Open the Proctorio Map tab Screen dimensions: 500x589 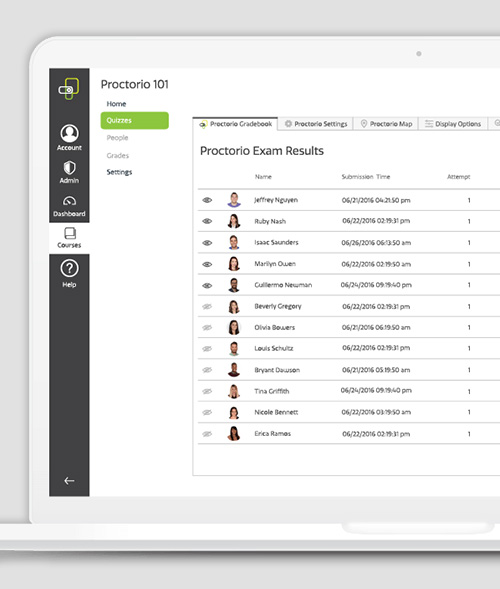386,124
